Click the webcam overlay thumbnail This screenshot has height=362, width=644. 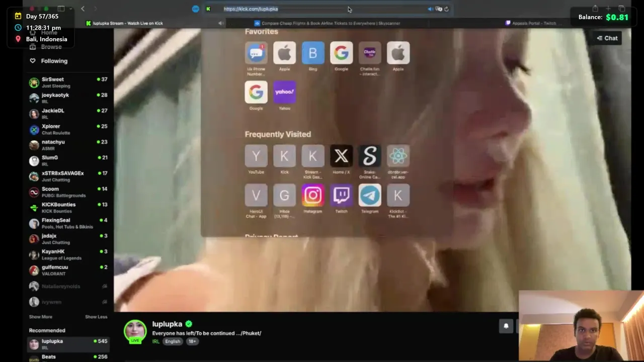[x=581, y=326]
